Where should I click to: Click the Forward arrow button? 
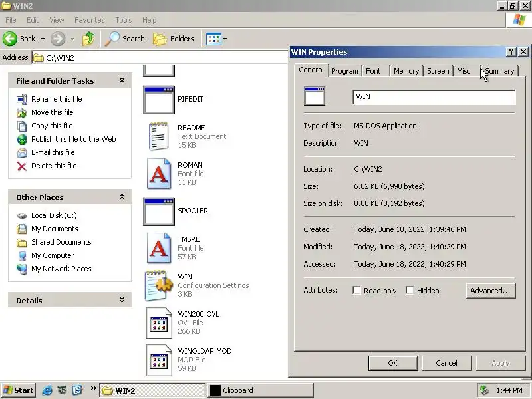click(58, 39)
